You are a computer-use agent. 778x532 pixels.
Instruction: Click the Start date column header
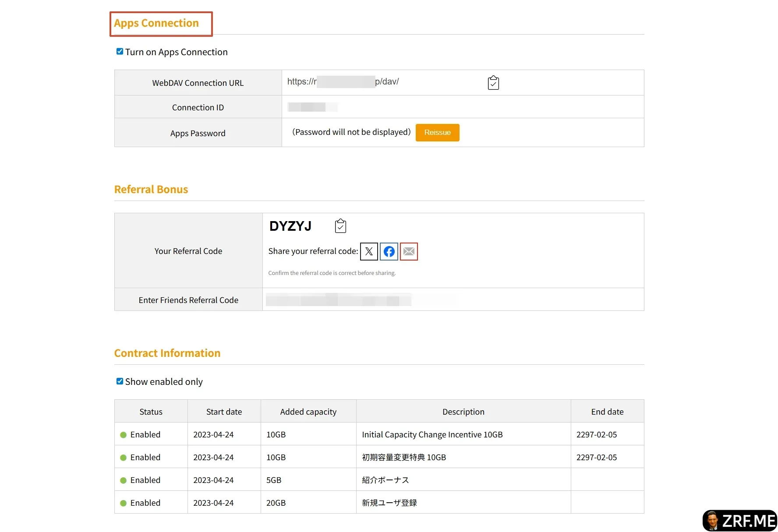(224, 412)
